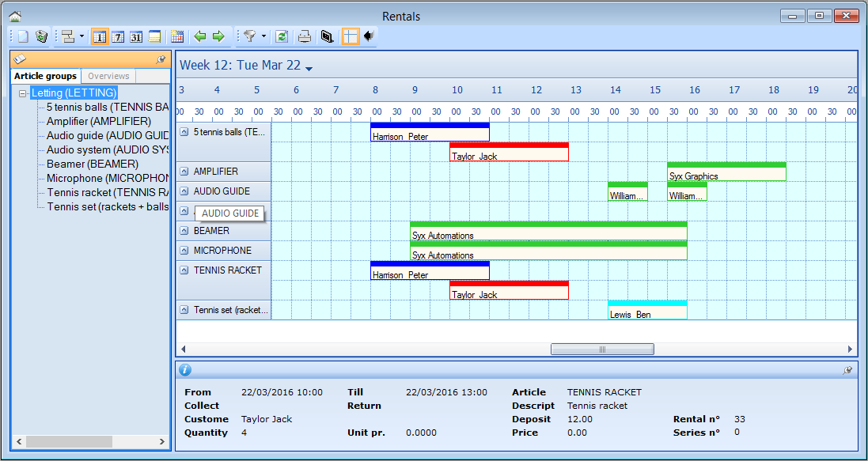Switch to 7-day week view icon
Viewport: 868px width, 461px height.
point(118,36)
